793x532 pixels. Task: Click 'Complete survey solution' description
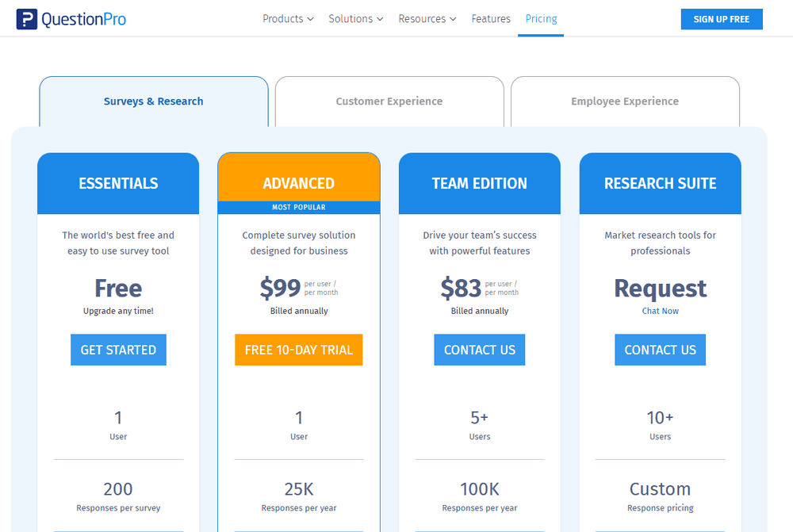299,243
